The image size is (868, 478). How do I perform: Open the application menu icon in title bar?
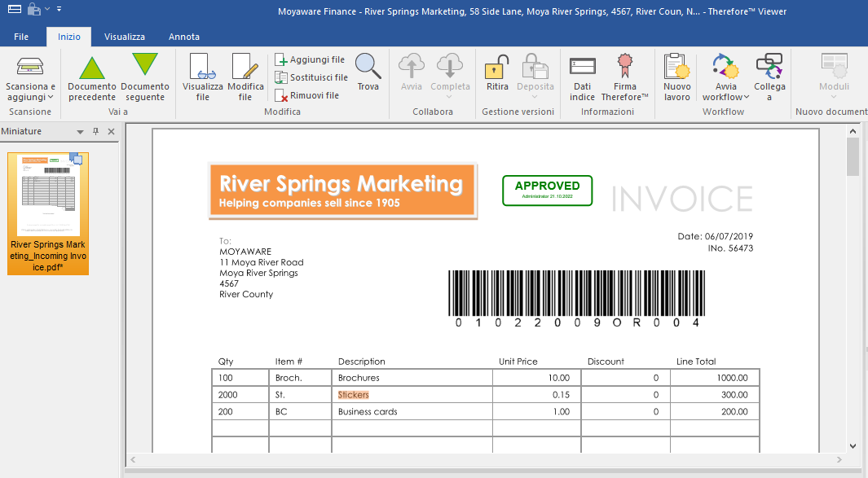15,9
